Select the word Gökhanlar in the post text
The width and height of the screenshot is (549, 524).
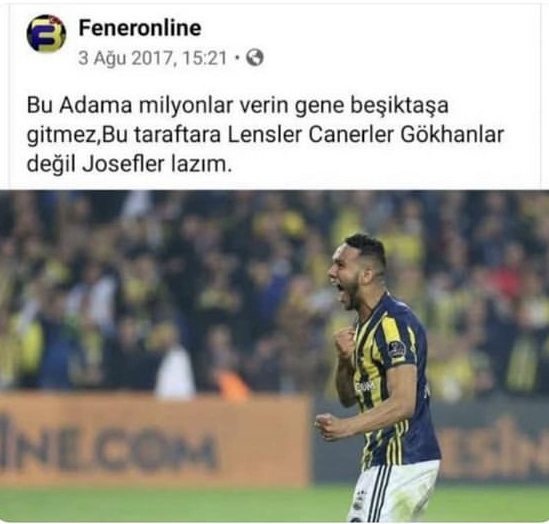tap(452, 135)
